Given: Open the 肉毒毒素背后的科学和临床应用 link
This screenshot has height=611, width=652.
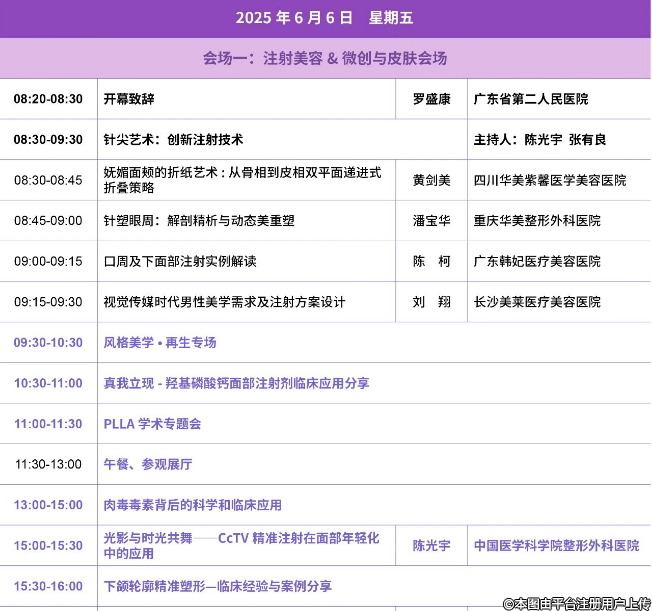Looking at the screenshot, I should (x=193, y=505).
